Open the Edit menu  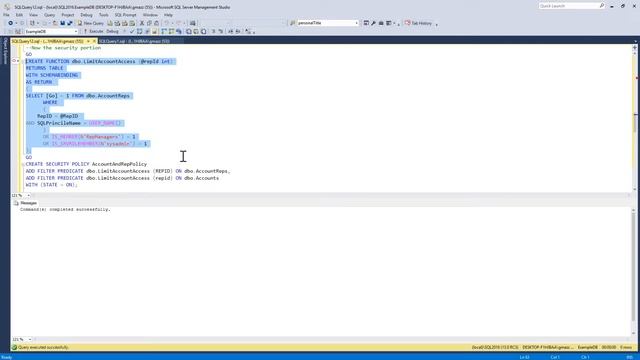click(19, 15)
